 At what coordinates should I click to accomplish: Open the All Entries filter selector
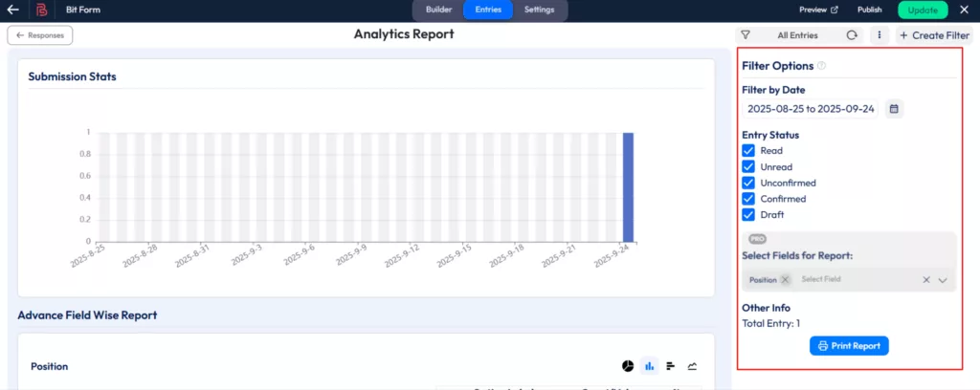coord(797,35)
